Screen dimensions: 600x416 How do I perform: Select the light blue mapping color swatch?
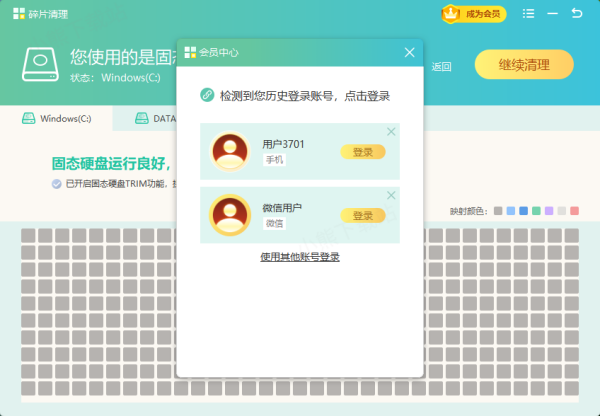point(511,211)
